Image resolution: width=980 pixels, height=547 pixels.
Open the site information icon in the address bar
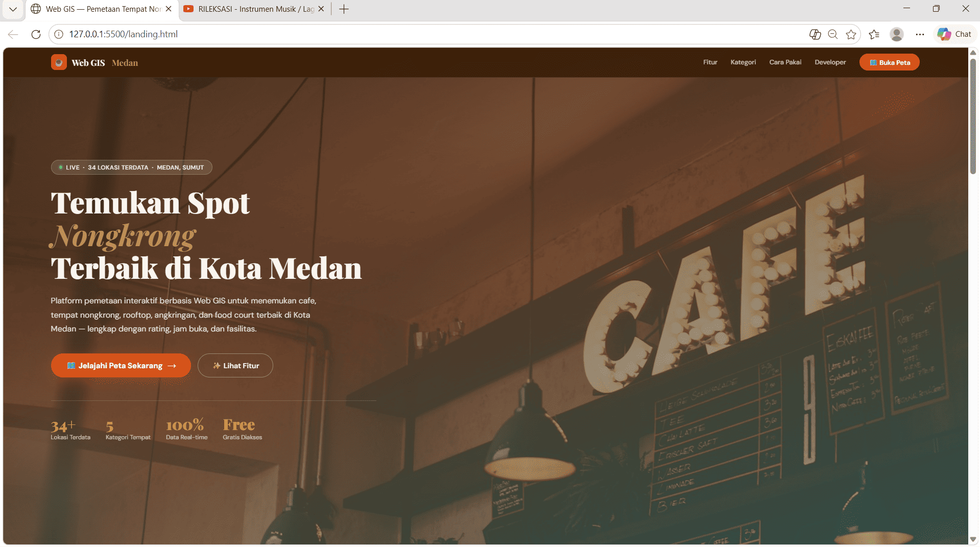coord(59,34)
